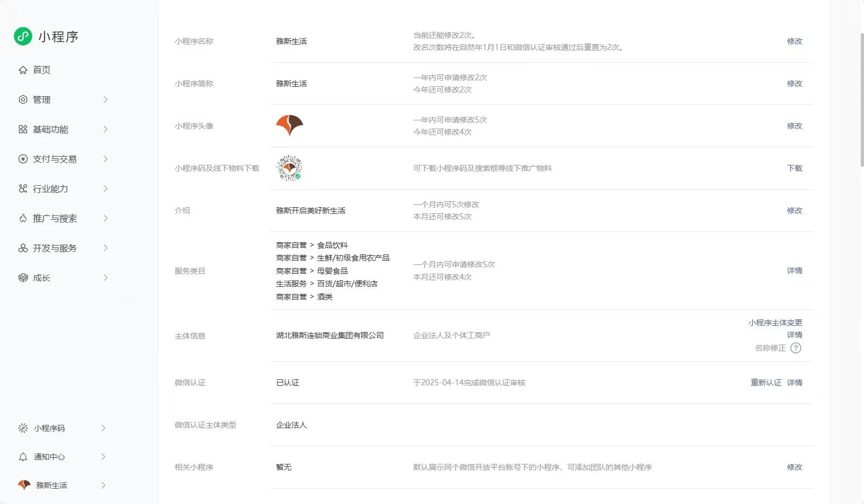Click the green 小程序 logo icon
864x504 pixels.
[23, 36]
